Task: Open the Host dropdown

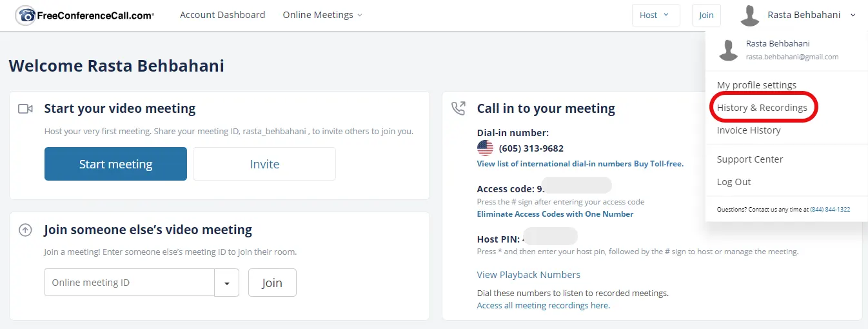Action: (655, 15)
